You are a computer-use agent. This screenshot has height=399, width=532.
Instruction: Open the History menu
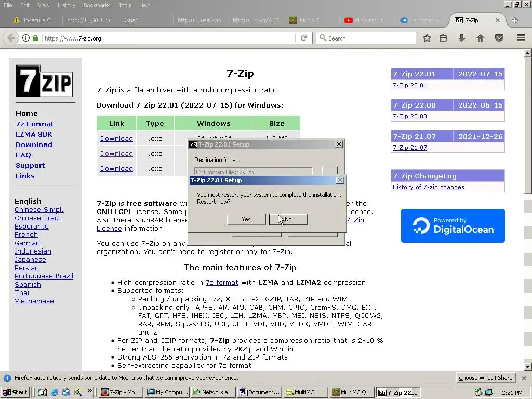click(66, 5)
